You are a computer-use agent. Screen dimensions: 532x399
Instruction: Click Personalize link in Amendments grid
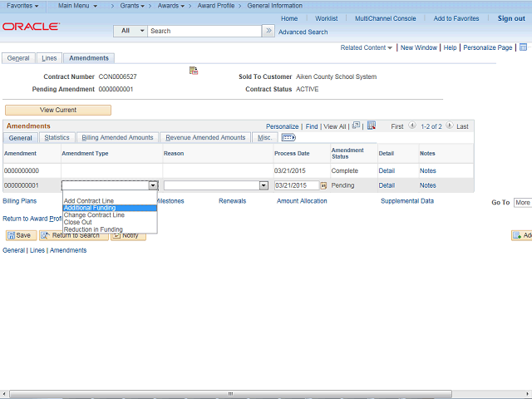pos(282,126)
